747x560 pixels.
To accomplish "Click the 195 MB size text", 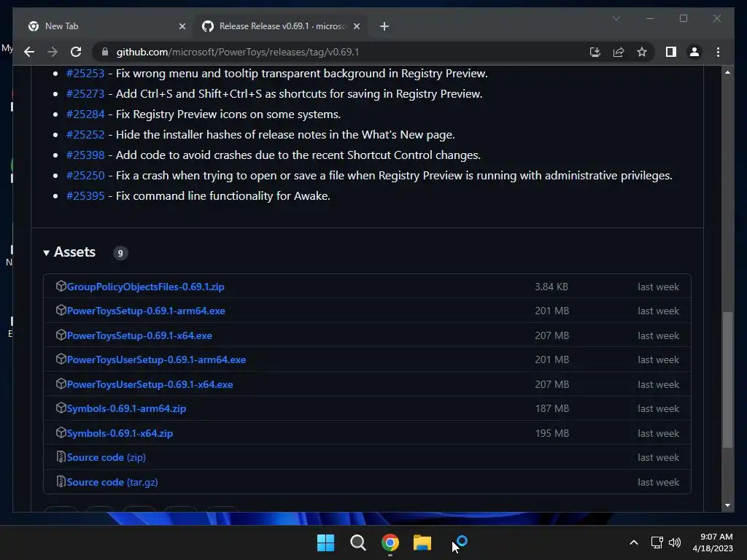I will 551,433.
